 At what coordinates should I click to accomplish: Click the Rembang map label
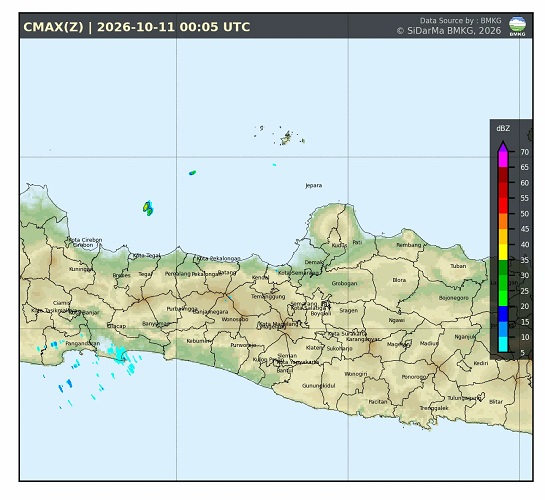point(409,245)
